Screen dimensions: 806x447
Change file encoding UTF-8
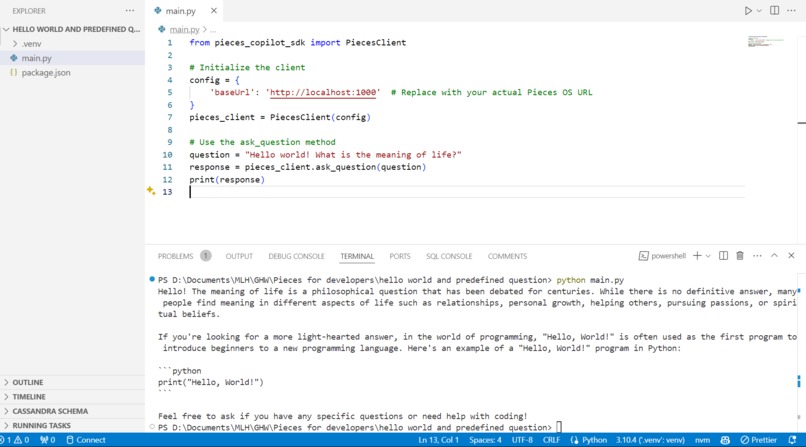click(522, 440)
